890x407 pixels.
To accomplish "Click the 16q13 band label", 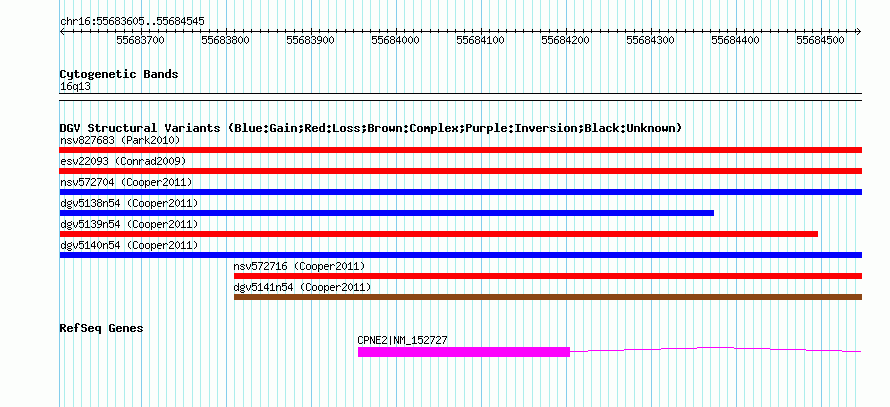I will tap(75, 87).
